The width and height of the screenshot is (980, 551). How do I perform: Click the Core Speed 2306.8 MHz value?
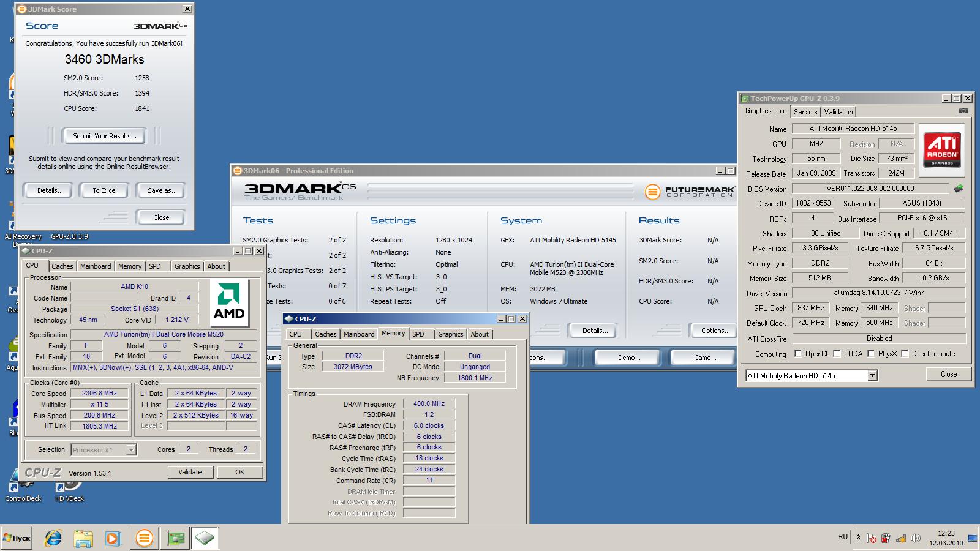pyautogui.click(x=99, y=394)
